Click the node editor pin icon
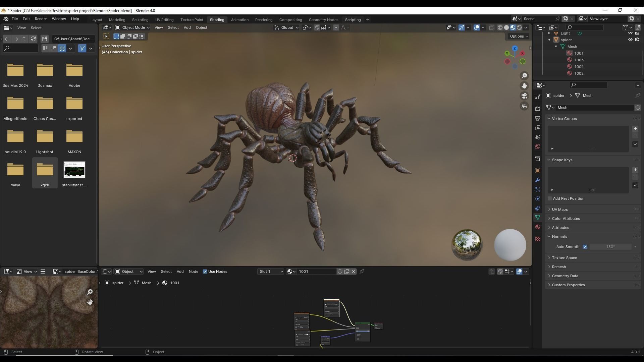644x362 pixels. (362, 271)
